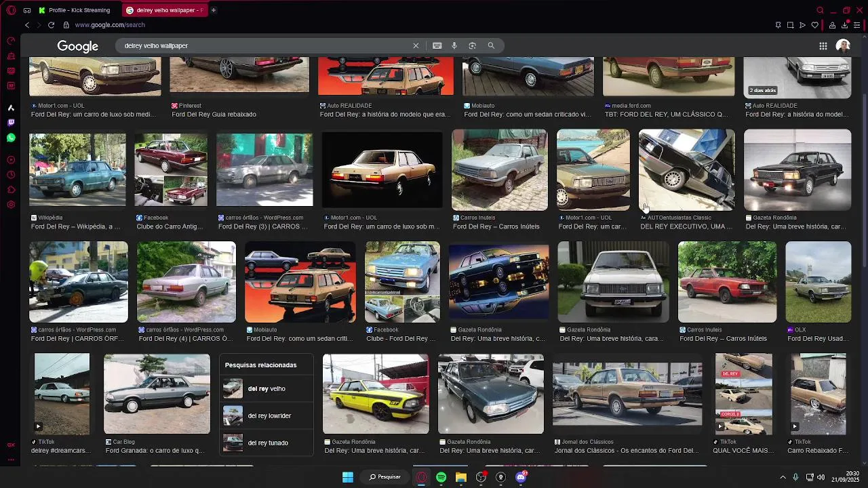
Task: Open TBT: FORD DEL REY, UM CLÁSSICO link
Action: click(666, 115)
